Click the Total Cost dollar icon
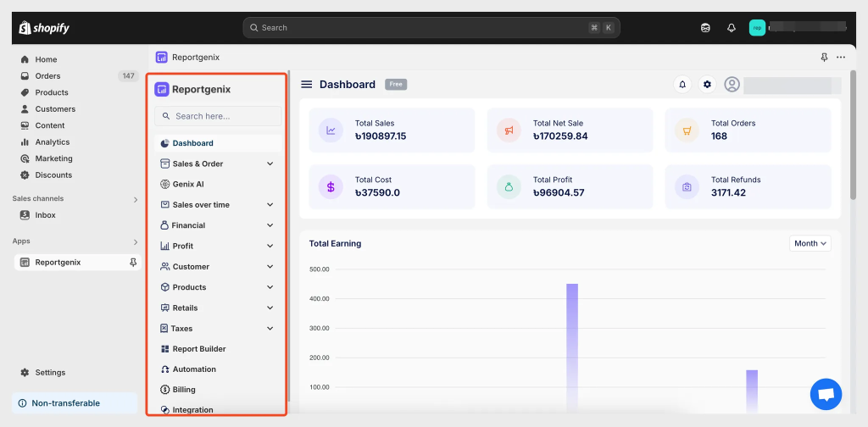 (331, 187)
